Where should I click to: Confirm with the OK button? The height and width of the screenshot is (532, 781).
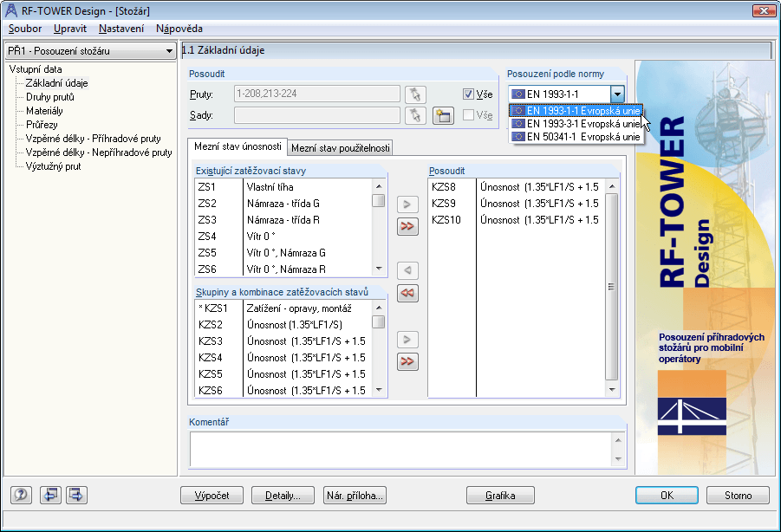(667, 495)
